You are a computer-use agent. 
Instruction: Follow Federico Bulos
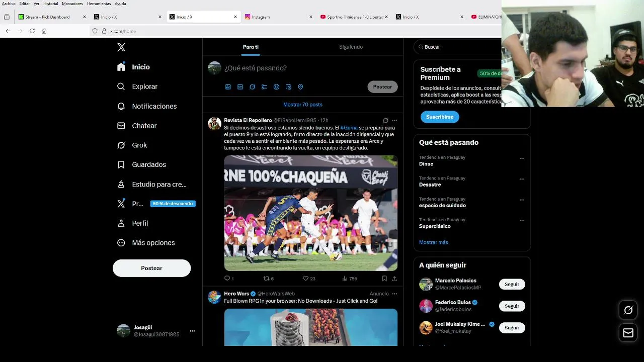click(x=512, y=306)
